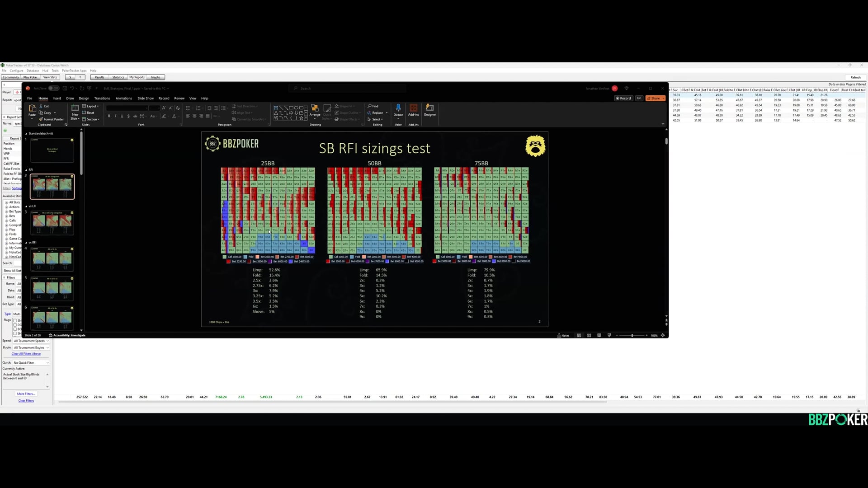Click the Arrange shapes icon
Screen dimensions: 868x488
(315, 108)
